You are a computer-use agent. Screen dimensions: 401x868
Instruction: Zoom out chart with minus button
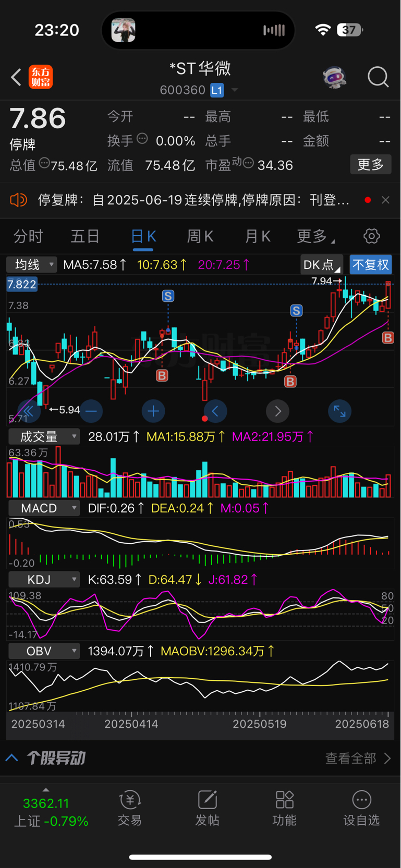pos(91,411)
